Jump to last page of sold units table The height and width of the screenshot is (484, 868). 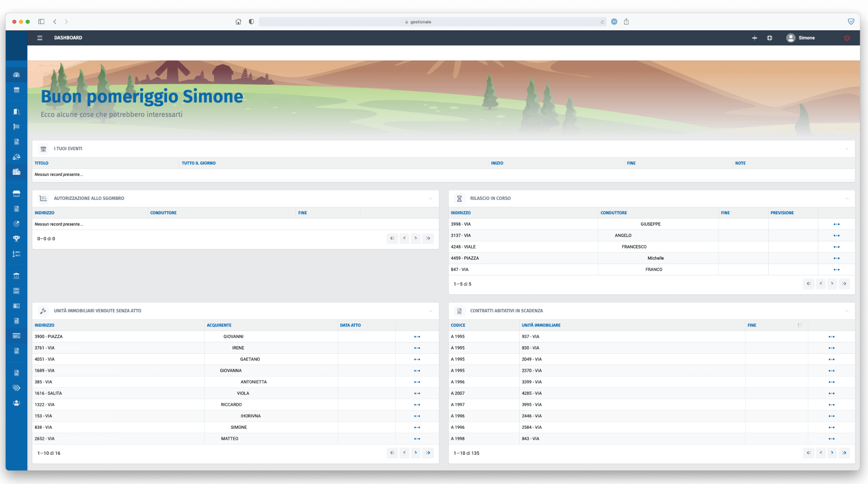pos(428,453)
